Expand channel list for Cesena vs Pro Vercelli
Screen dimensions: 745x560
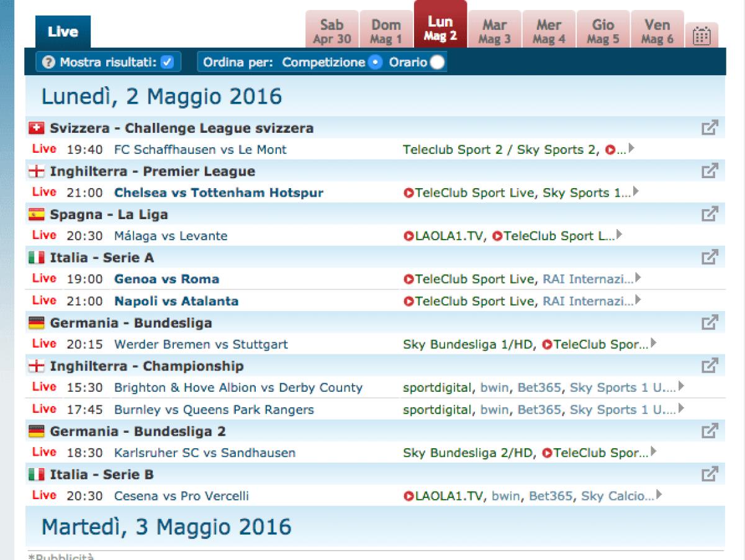(x=660, y=495)
